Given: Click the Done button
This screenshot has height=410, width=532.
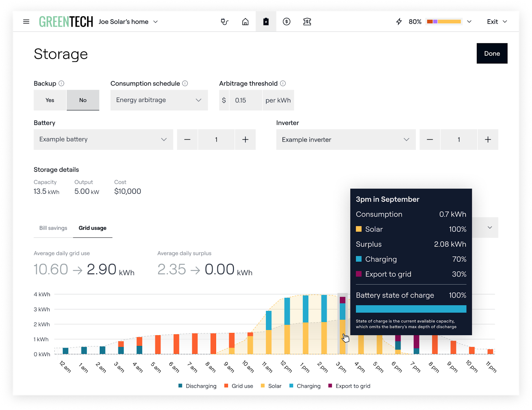Looking at the screenshot, I should click(x=492, y=53).
